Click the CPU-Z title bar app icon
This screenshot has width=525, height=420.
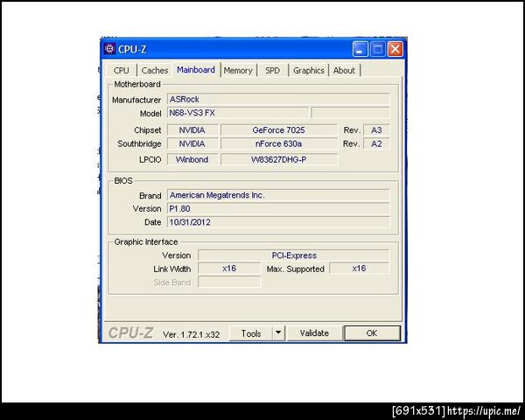tap(109, 49)
